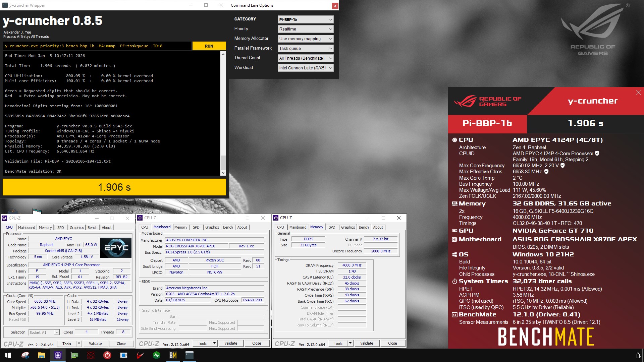Click the red V-shaped taskbar icon
Image resolution: width=644 pixels, height=362 pixels.
[x=140, y=355]
